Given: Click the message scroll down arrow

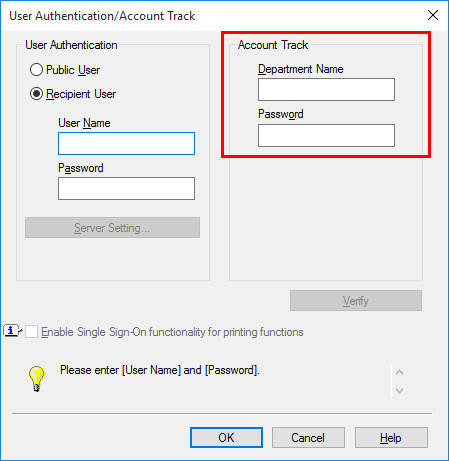Looking at the screenshot, I should pyautogui.click(x=399, y=390).
